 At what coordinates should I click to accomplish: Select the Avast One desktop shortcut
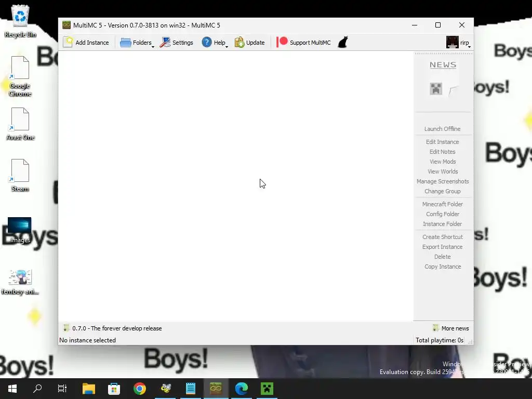[20, 124]
